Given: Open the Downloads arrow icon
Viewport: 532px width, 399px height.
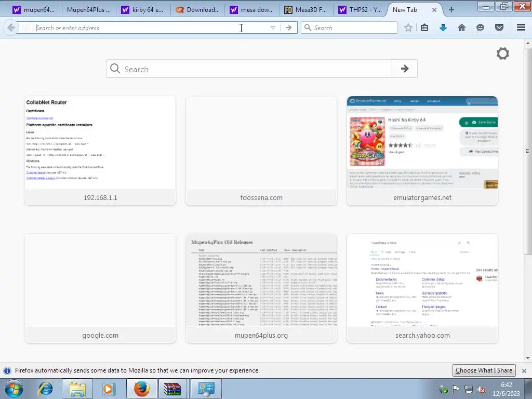Looking at the screenshot, I should (x=443, y=28).
